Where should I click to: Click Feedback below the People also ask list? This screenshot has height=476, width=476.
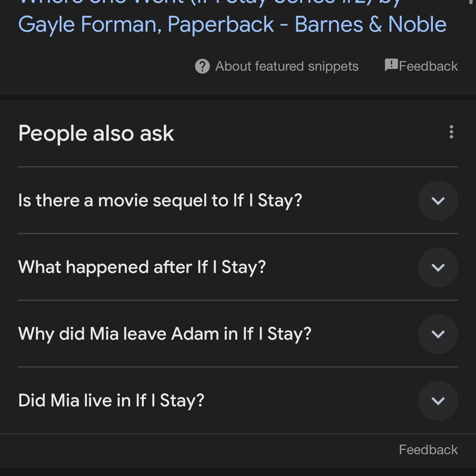(x=428, y=450)
